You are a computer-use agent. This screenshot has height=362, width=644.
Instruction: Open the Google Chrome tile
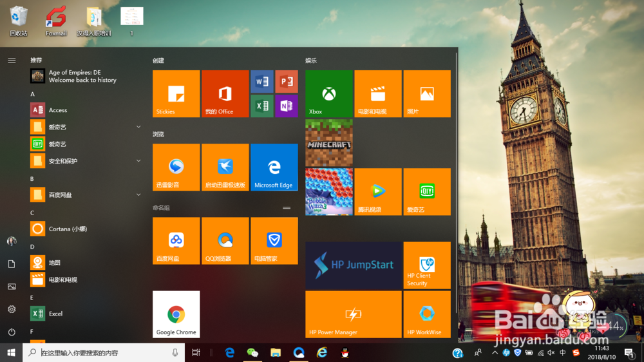(176, 314)
